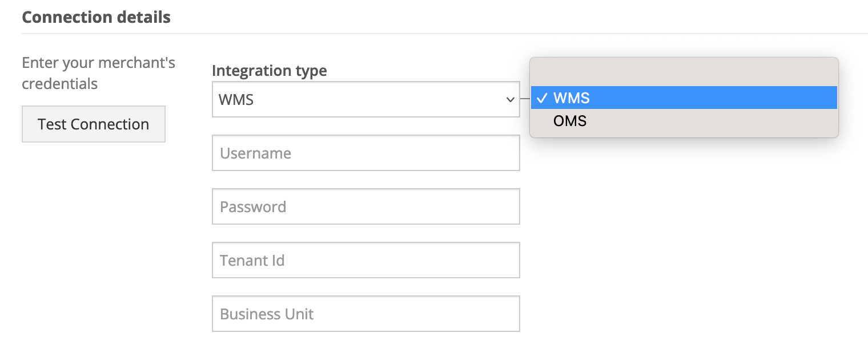Select the OMS option from the list
The width and height of the screenshot is (868, 345).
point(570,121)
